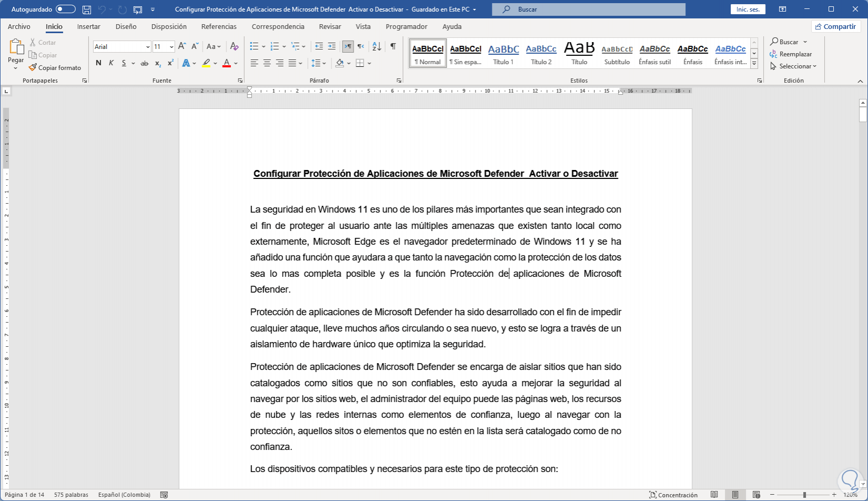Apply the red font color
The width and height of the screenshot is (868, 501).
227,63
